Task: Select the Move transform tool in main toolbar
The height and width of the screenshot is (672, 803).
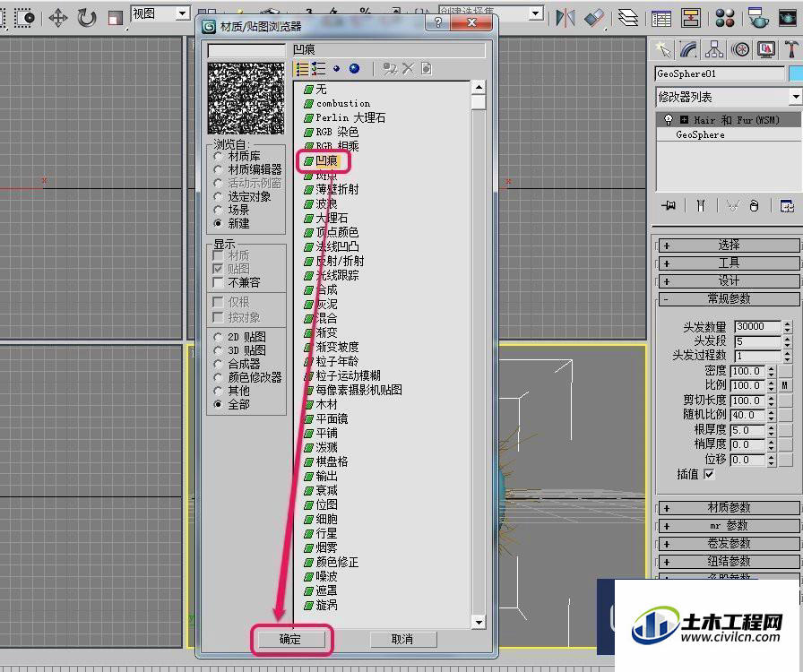Action: point(58,18)
